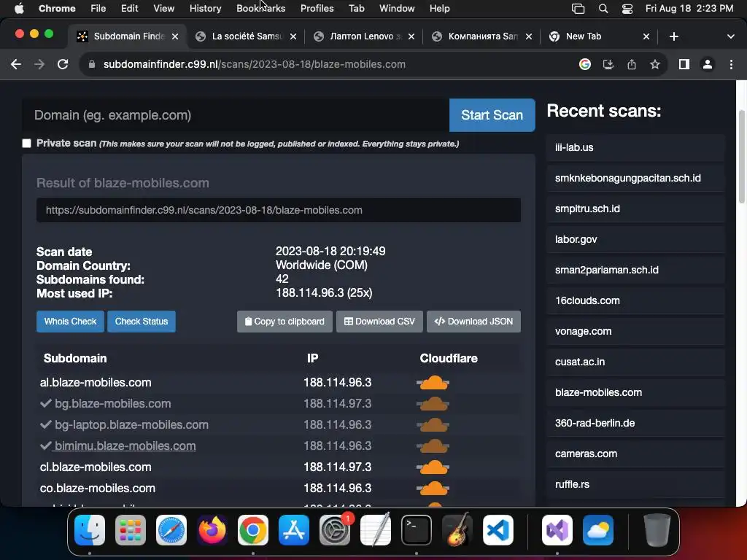The width and height of the screenshot is (747, 560).
Task: Open the cameras.com recent scan
Action: pyautogui.click(x=635, y=454)
